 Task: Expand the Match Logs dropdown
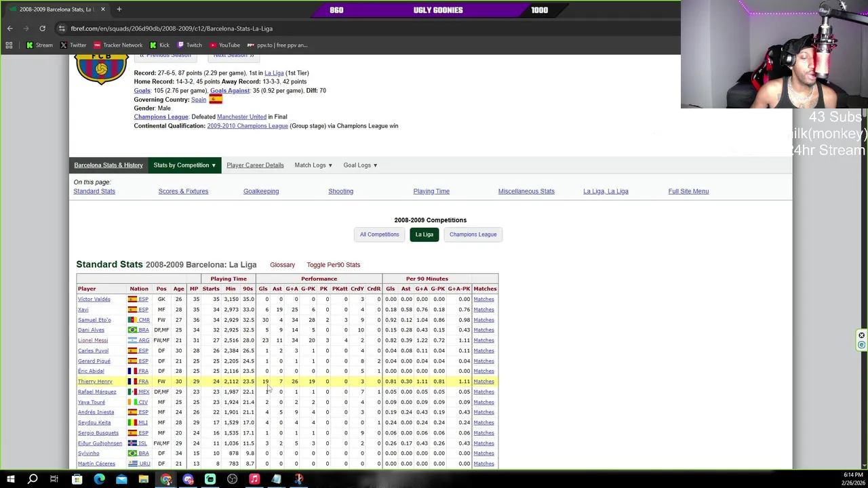point(313,165)
